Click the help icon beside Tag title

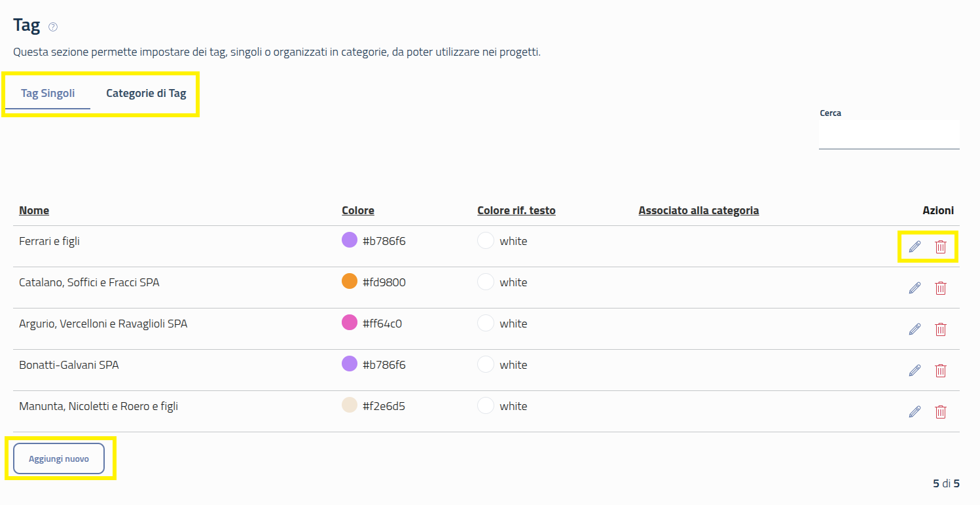coord(53,27)
